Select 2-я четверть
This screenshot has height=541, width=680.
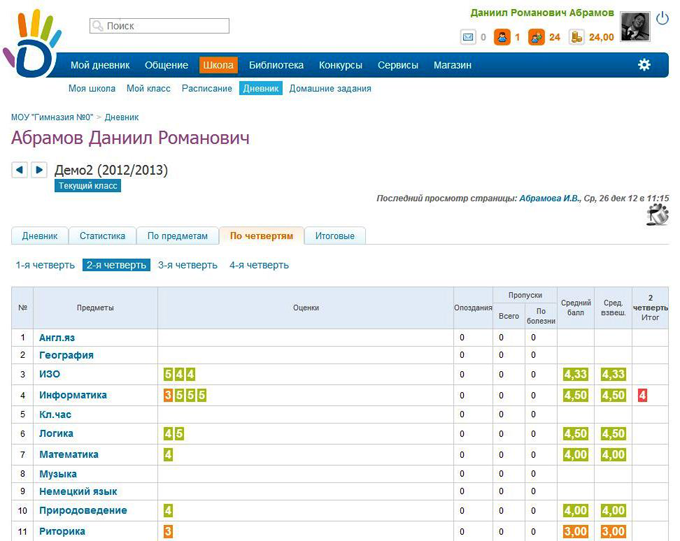coord(116,265)
